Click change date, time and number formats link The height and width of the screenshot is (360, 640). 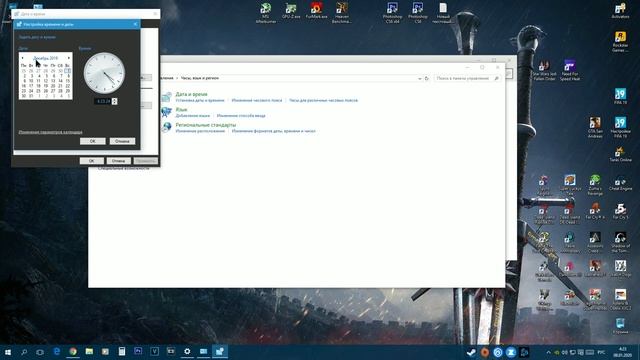(273, 131)
